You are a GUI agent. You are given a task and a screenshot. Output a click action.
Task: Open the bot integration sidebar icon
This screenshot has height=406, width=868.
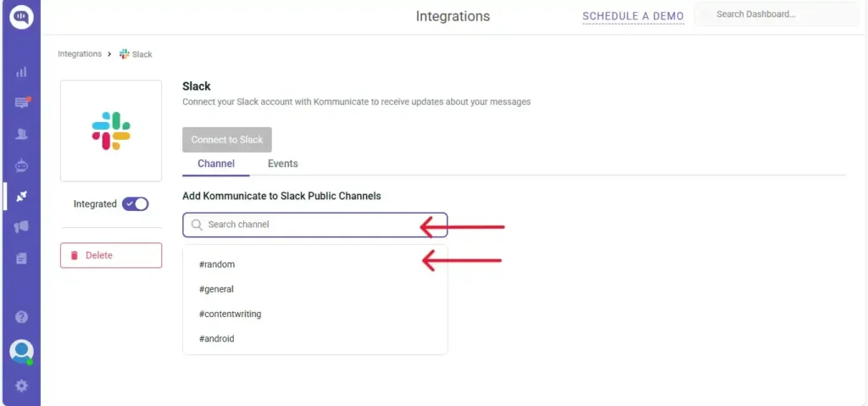(x=21, y=165)
